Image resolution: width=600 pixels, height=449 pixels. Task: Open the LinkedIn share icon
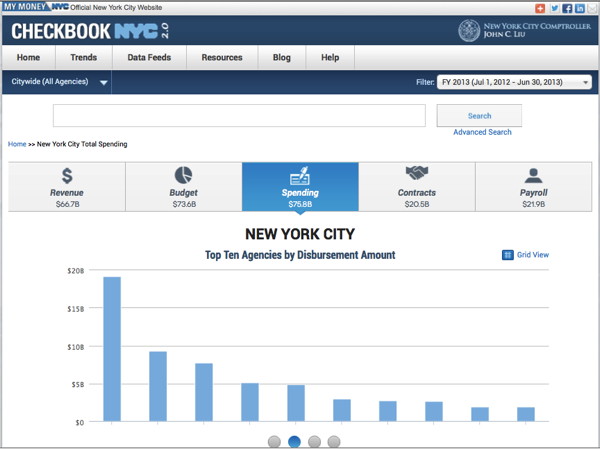coord(580,8)
